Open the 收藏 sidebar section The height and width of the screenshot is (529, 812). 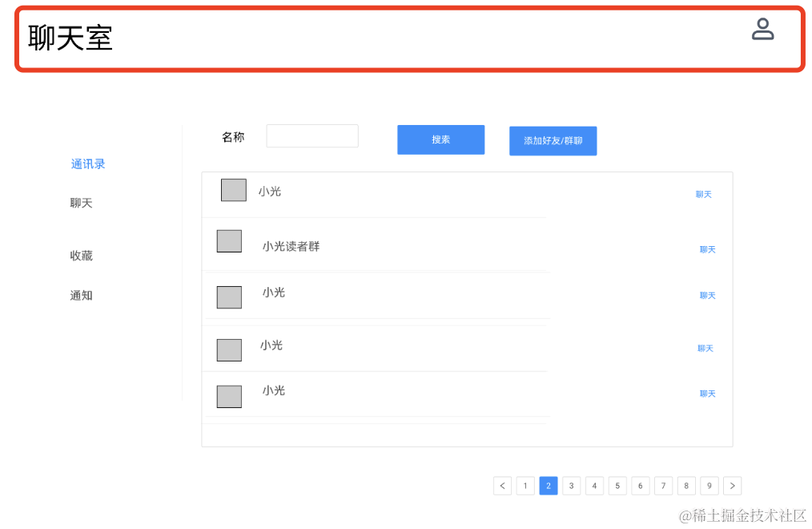coord(82,256)
